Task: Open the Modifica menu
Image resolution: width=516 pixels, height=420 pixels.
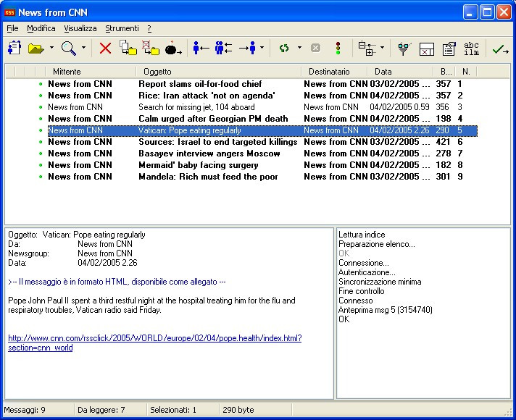Action: click(41, 29)
